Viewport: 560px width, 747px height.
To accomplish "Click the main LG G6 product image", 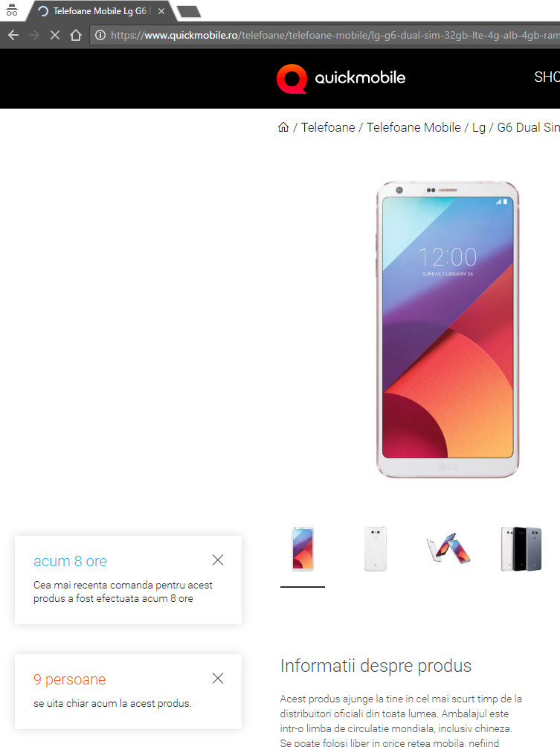I will pos(447,329).
